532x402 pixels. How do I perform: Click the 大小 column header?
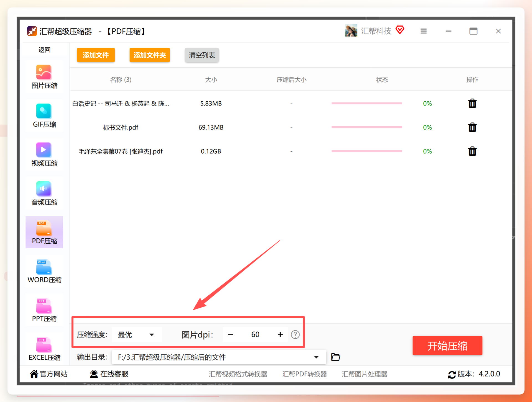211,80
